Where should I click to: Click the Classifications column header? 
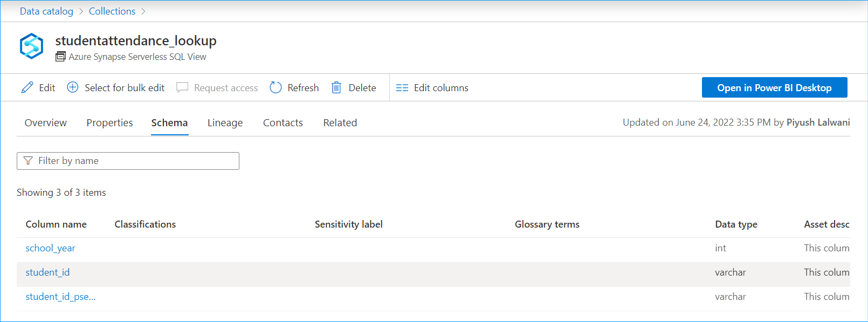(145, 224)
